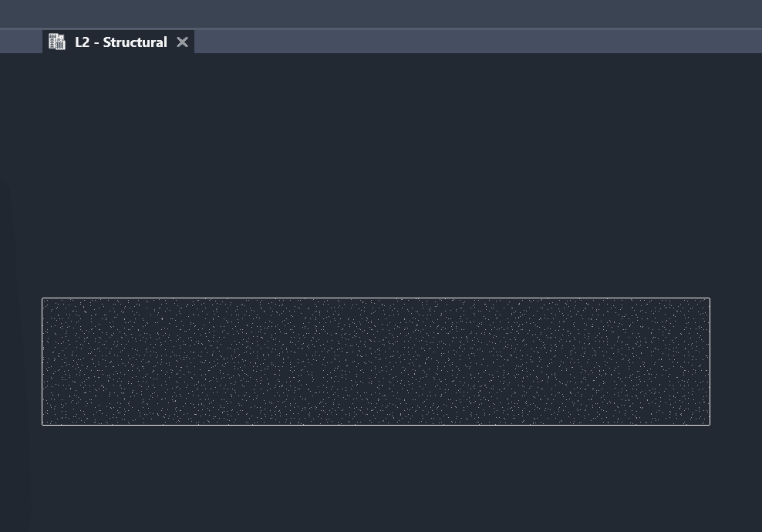Select the rectangle's right vertical edge
The image size is (762, 532).
click(x=710, y=361)
